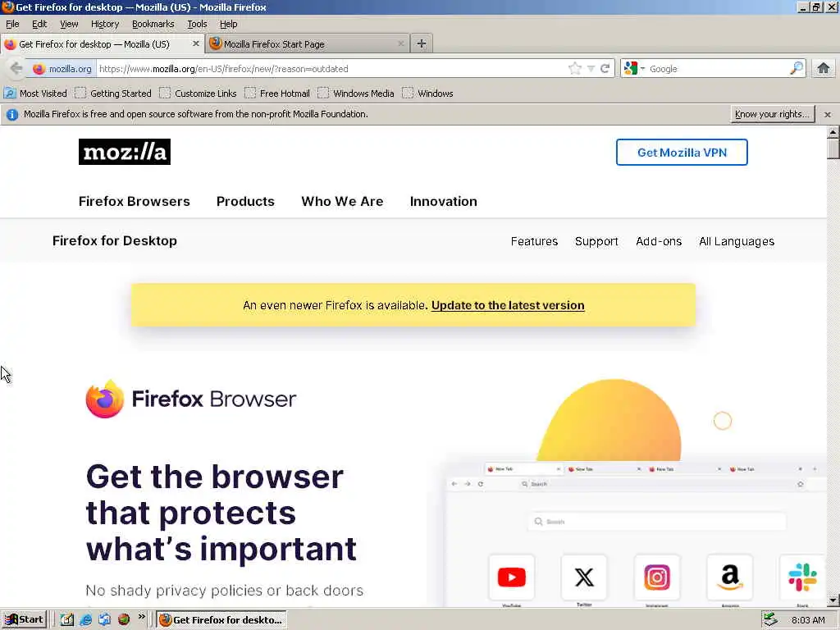Open the Features link
The height and width of the screenshot is (630, 840).
[534, 242]
